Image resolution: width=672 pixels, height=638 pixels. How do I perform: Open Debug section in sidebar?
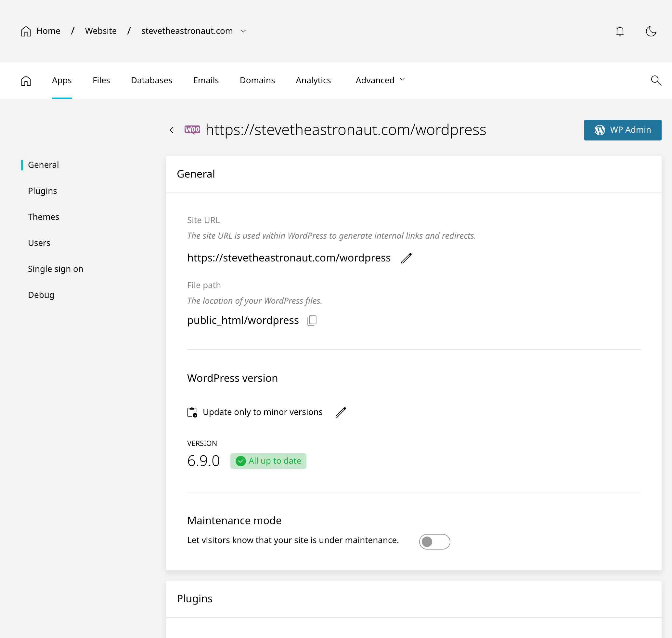pos(41,295)
